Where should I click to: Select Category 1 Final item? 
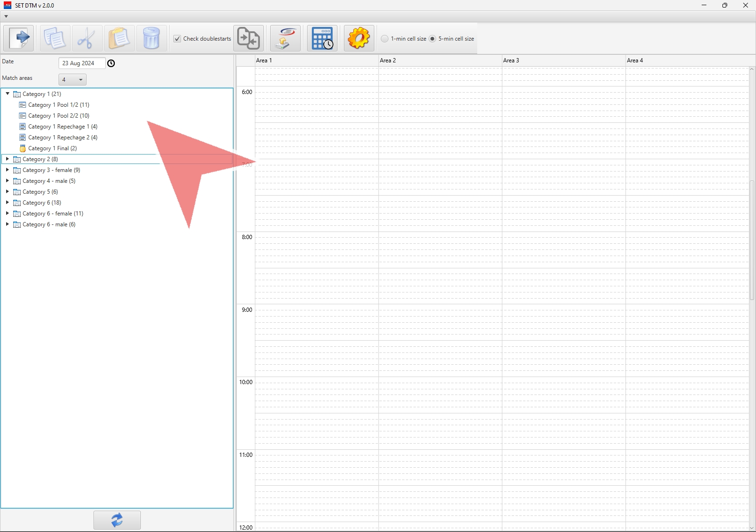[52, 148]
